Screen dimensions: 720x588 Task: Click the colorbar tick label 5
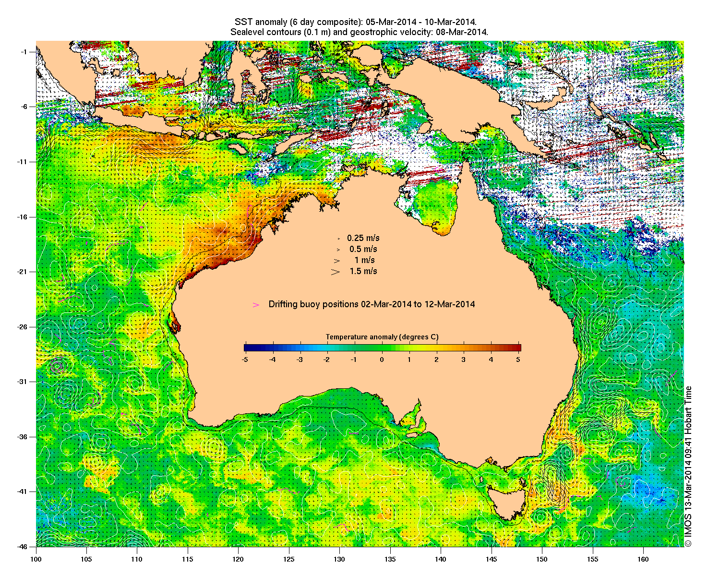[518, 359]
